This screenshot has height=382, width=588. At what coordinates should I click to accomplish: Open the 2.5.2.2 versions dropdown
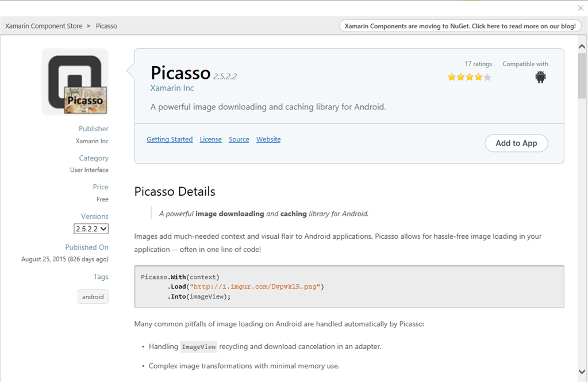click(91, 229)
